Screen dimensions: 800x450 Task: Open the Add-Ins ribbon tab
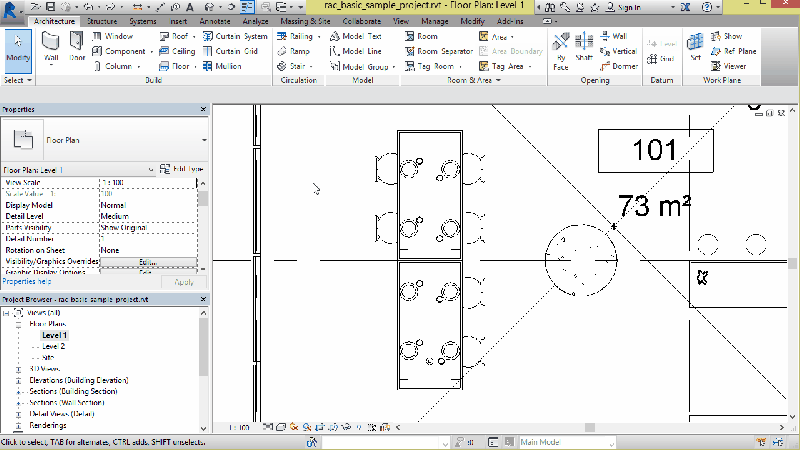point(510,21)
